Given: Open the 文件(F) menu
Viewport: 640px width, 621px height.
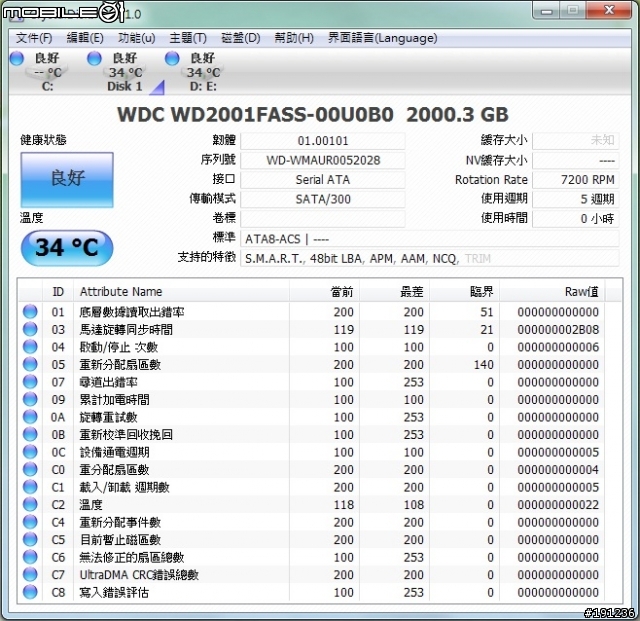Looking at the screenshot, I should 34,38.
